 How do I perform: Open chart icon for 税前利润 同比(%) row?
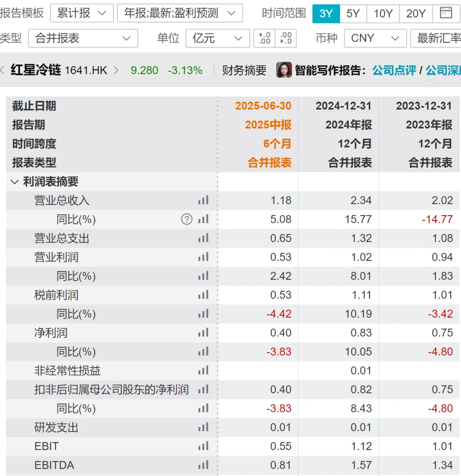203,314
